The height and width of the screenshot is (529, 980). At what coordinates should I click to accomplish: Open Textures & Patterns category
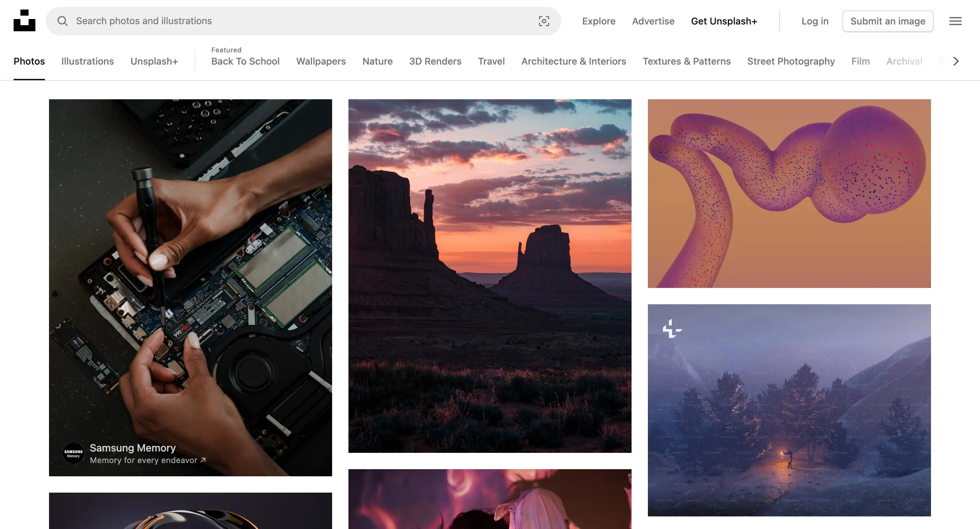(x=686, y=61)
